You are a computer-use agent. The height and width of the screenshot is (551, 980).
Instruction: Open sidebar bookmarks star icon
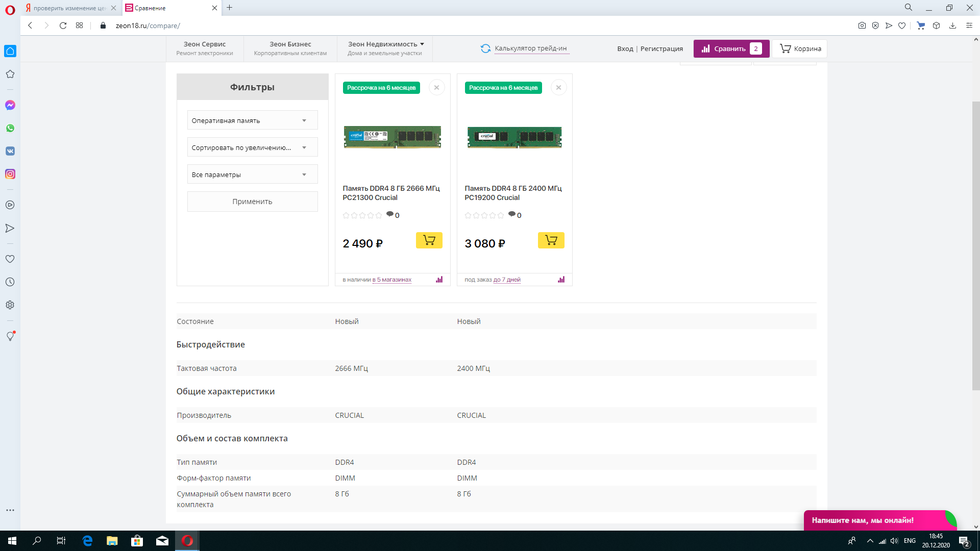point(10,74)
